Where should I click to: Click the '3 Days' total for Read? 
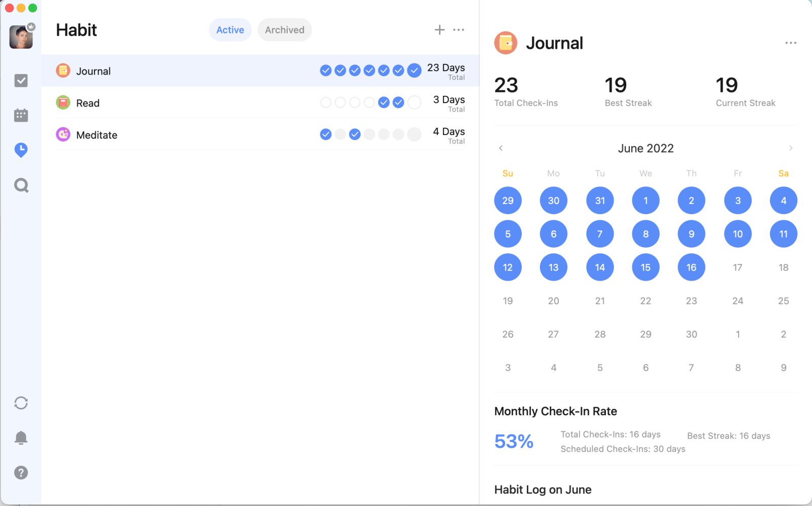(x=449, y=99)
